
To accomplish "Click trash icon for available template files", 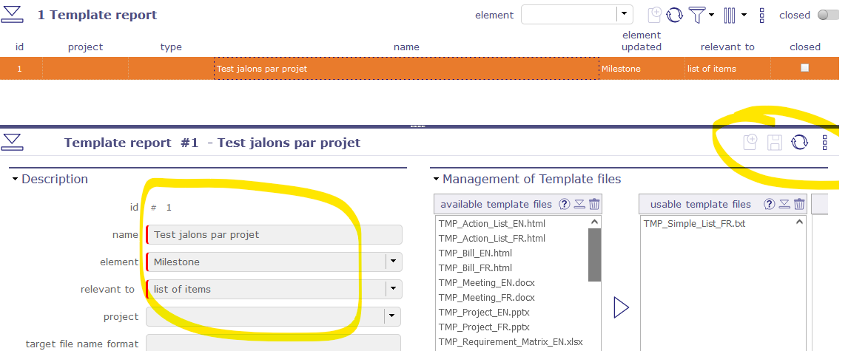I will (594, 205).
